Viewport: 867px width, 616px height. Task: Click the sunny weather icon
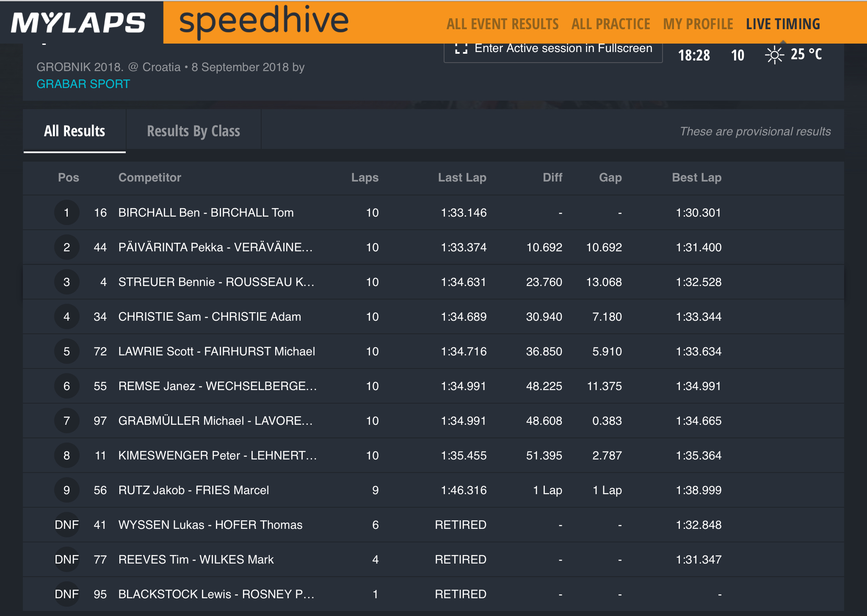pos(774,55)
